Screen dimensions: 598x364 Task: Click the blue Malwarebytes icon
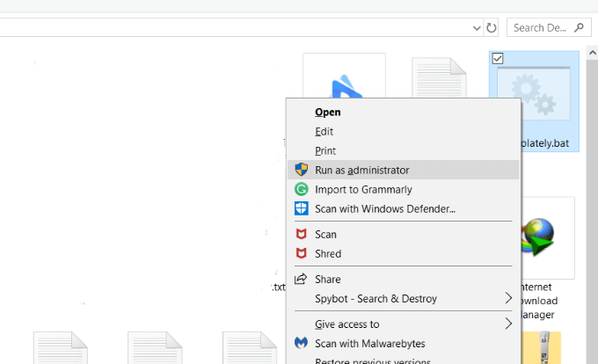coord(302,343)
